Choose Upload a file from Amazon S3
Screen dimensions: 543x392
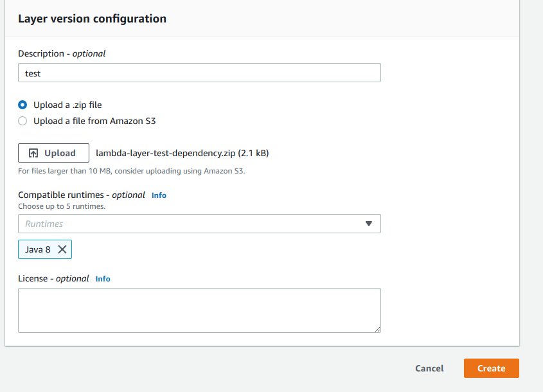[x=23, y=121]
